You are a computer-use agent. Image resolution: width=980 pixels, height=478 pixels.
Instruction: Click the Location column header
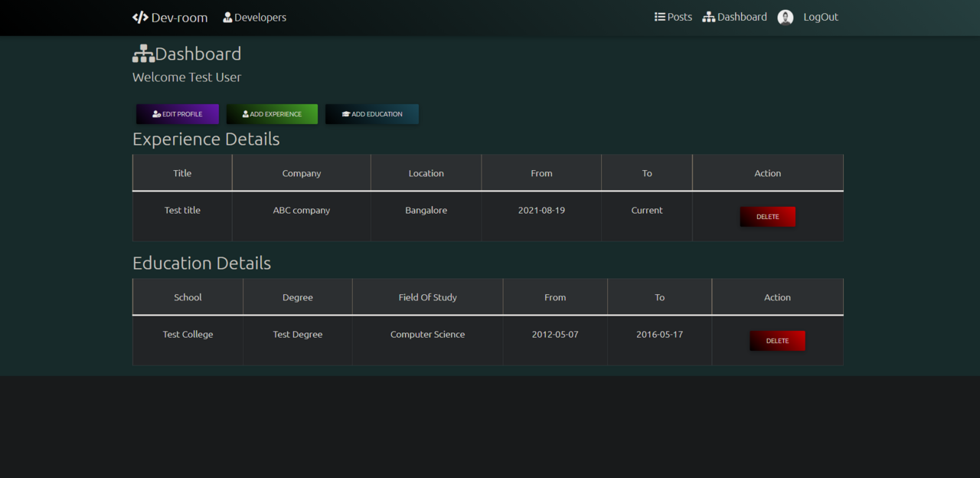click(x=426, y=173)
